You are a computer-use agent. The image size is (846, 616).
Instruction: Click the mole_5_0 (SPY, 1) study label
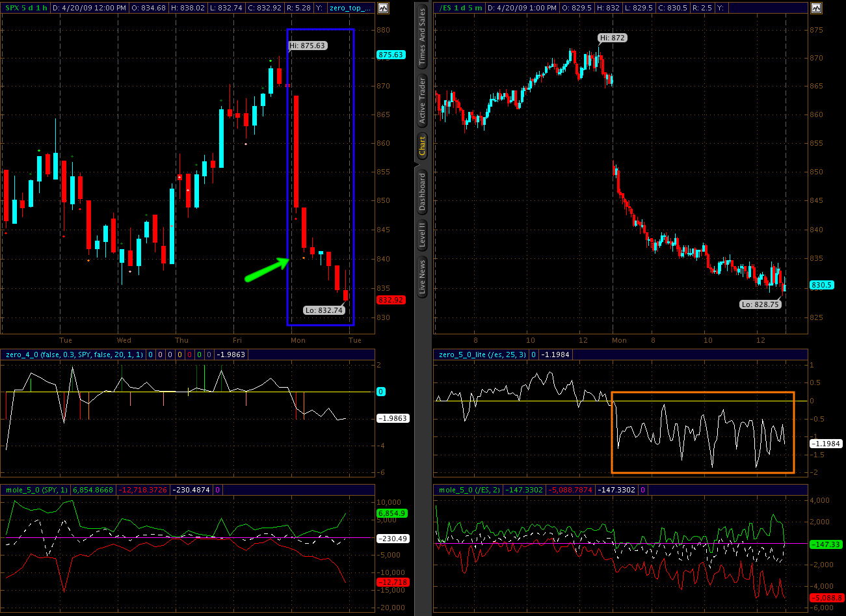(x=36, y=490)
